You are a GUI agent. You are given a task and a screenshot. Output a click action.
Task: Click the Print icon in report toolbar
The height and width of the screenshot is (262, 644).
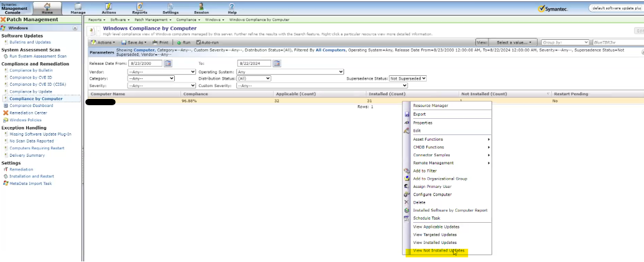(160, 42)
